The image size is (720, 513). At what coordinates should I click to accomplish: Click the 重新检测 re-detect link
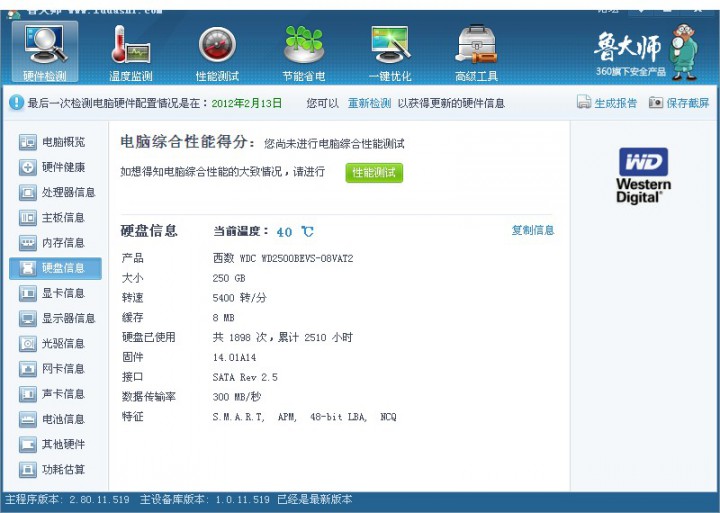click(369, 103)
